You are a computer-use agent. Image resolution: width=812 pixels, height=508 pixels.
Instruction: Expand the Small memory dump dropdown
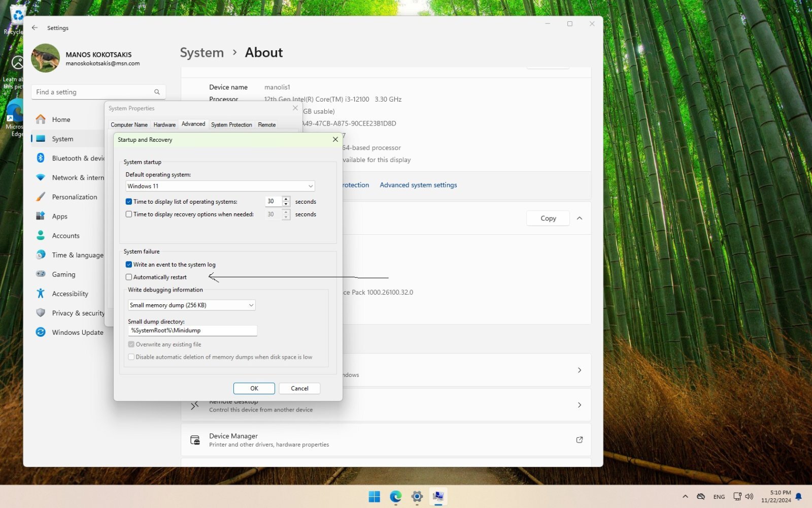(x=191, y=305)
